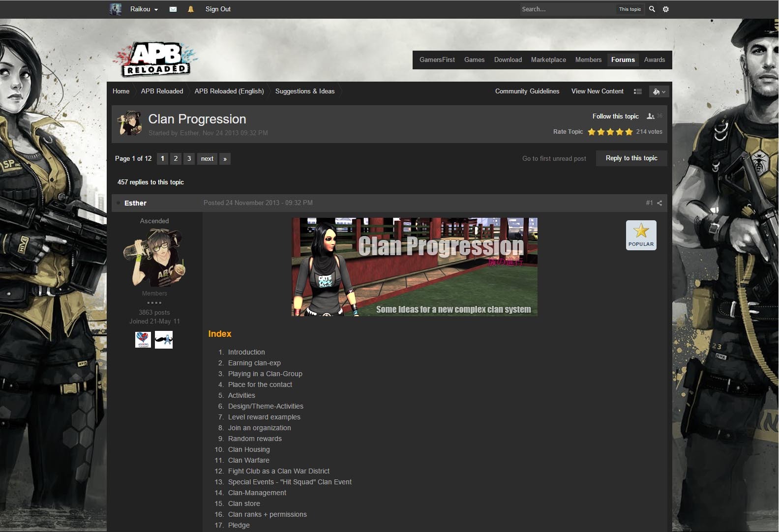This screenshot has height=532, width=779.
Task: Click the 'Clan-Management' index entry
Action: tap(257, 493)
